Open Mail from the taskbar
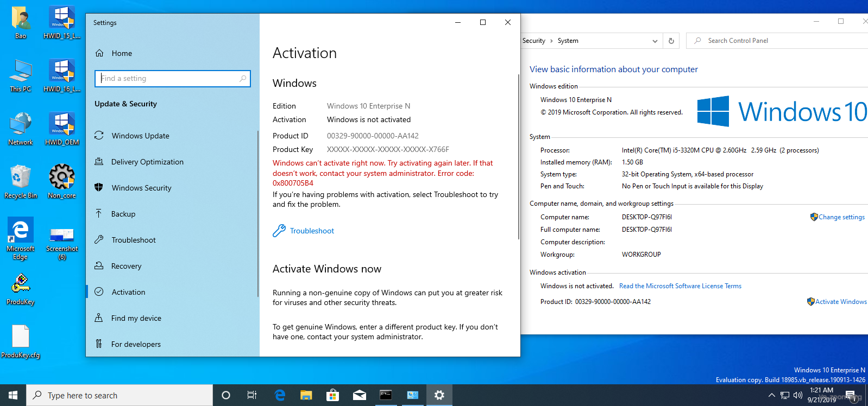The height and width of the screenshot is (406, 868). tap(359, 395)
